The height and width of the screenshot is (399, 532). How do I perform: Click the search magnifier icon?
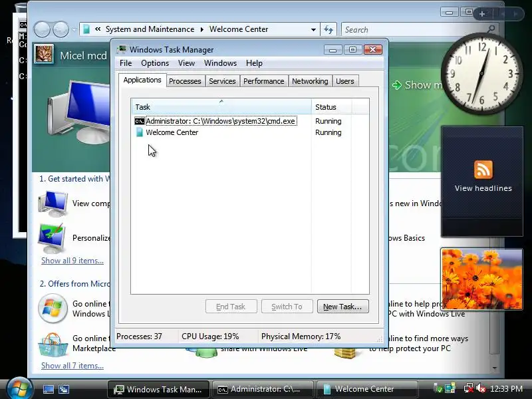click(x=491, y=29)
